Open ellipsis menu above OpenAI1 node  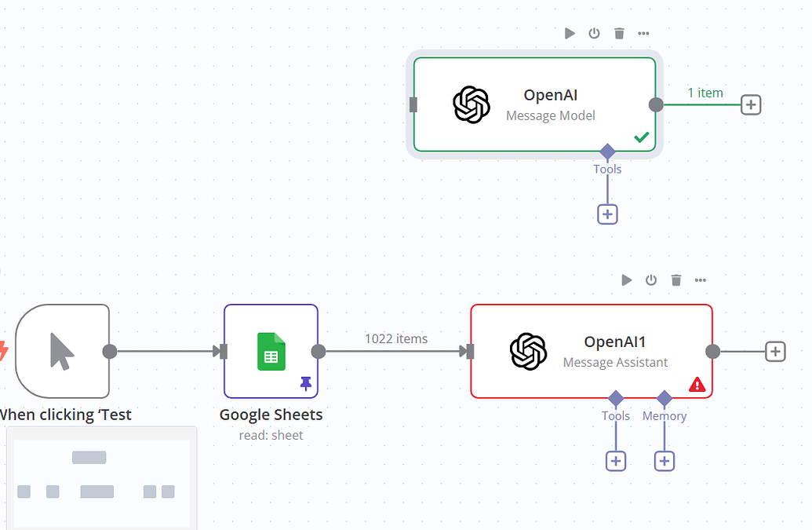pos(701,280)
